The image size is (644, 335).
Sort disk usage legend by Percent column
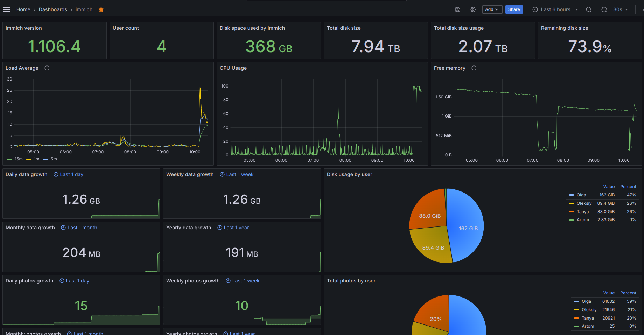628,187
